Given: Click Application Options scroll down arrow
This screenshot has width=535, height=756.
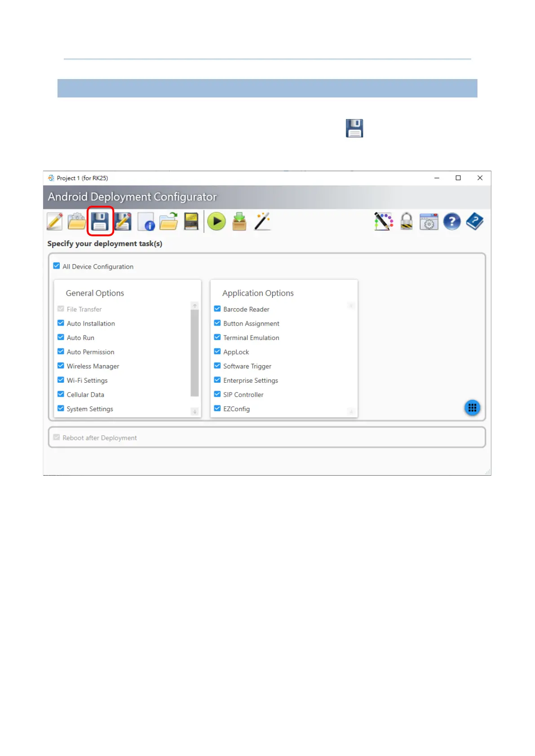Looking at the screenshot, I should coord(351,411).
